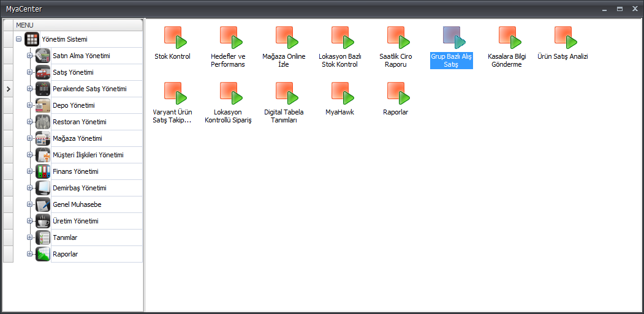Select Mağaza Yönetimi label in menu tree
The width and height of the screenshot is (644, 314).
pyautogui.click(x=78, y=138)
